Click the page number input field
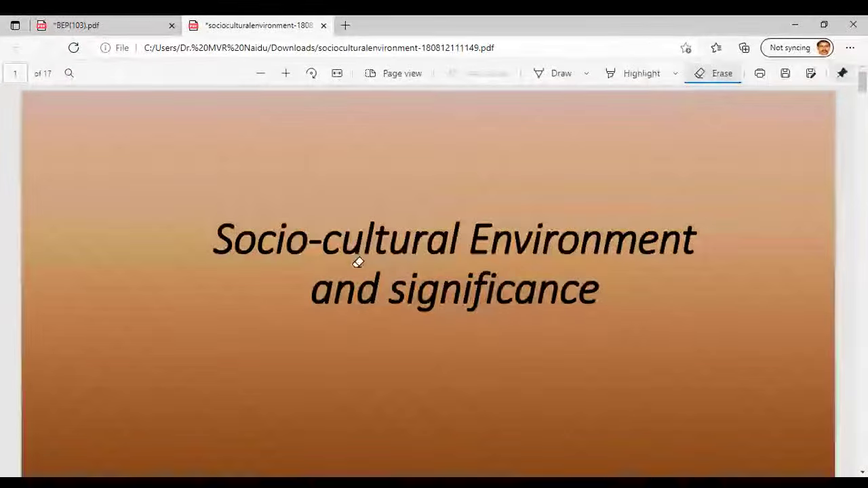This screenshot has height=488, width=868. tap(15, 73)
